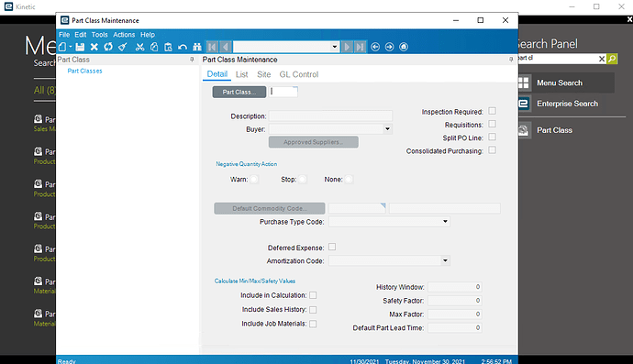633x364 pixels.
Task: Click the Clear broom icon
Action: point(123,47)
